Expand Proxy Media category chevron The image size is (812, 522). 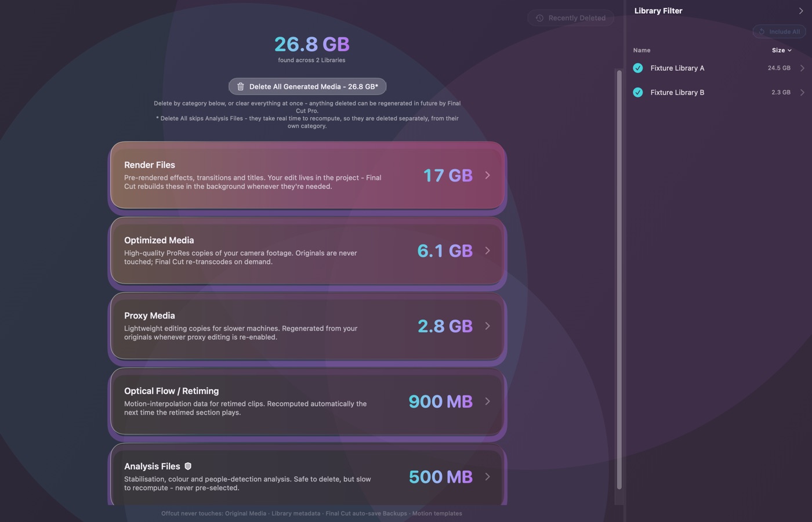click(x=487, y=326)
